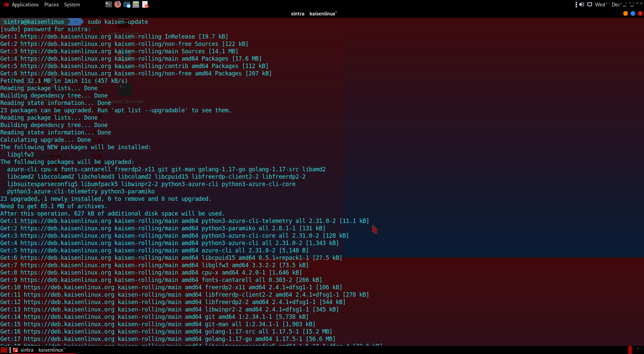Screen dimensions: 644x354
Task: Click the red close window dot
Action: [640, 13]
